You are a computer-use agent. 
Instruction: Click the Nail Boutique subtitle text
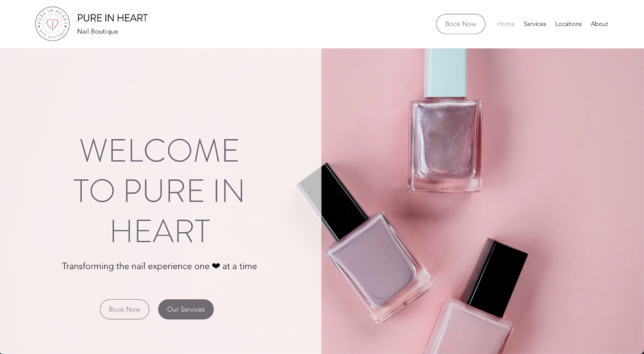[x=97, y=31]
